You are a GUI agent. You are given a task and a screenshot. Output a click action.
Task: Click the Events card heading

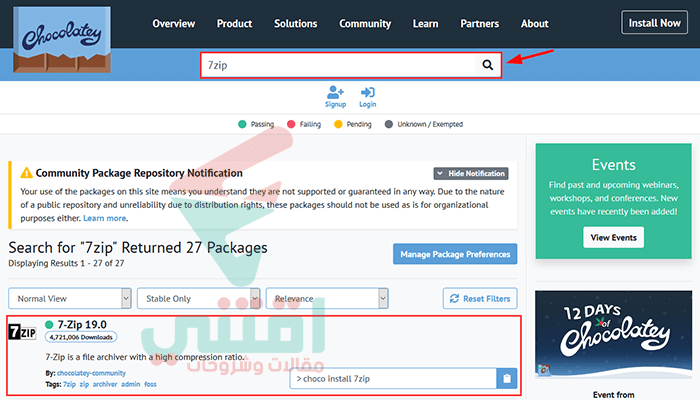coord(613,165)
